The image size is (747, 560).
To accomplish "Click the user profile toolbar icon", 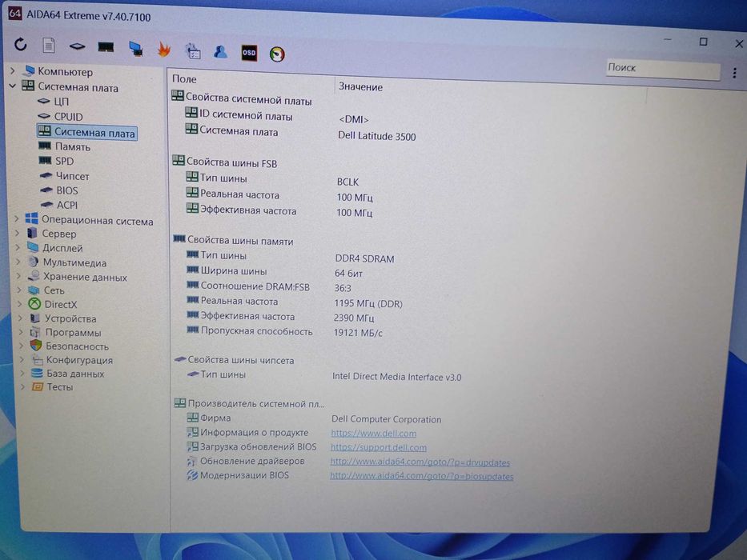I will 220,51.
